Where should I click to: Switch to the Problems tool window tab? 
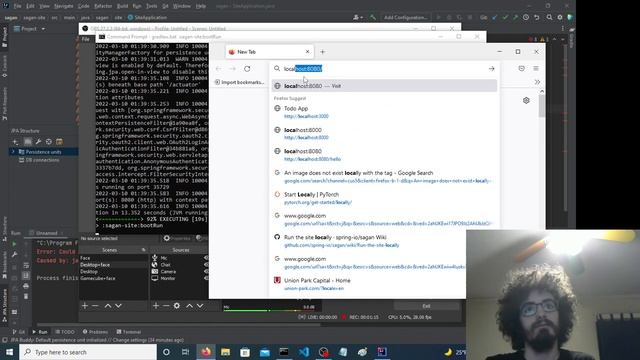point(95,332)
